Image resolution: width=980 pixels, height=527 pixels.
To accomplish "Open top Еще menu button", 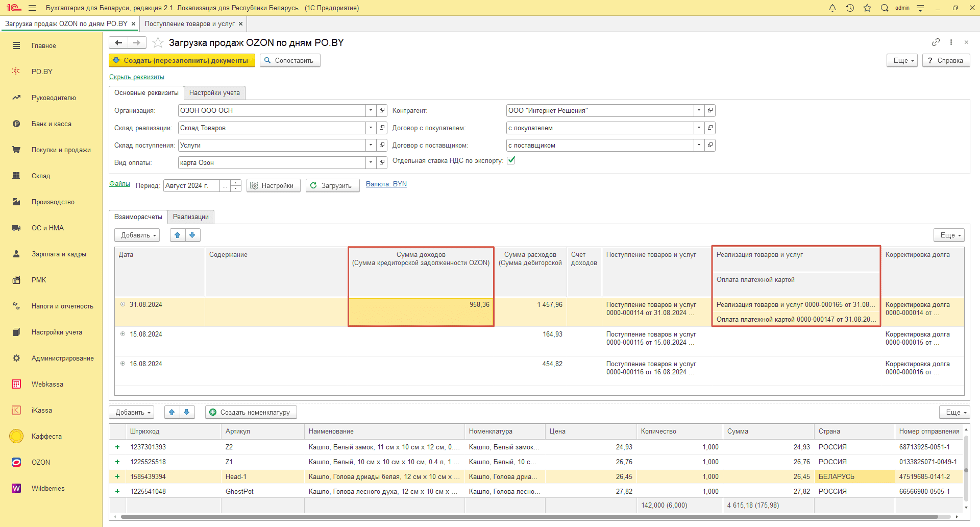I will click(x=902, y=60).
